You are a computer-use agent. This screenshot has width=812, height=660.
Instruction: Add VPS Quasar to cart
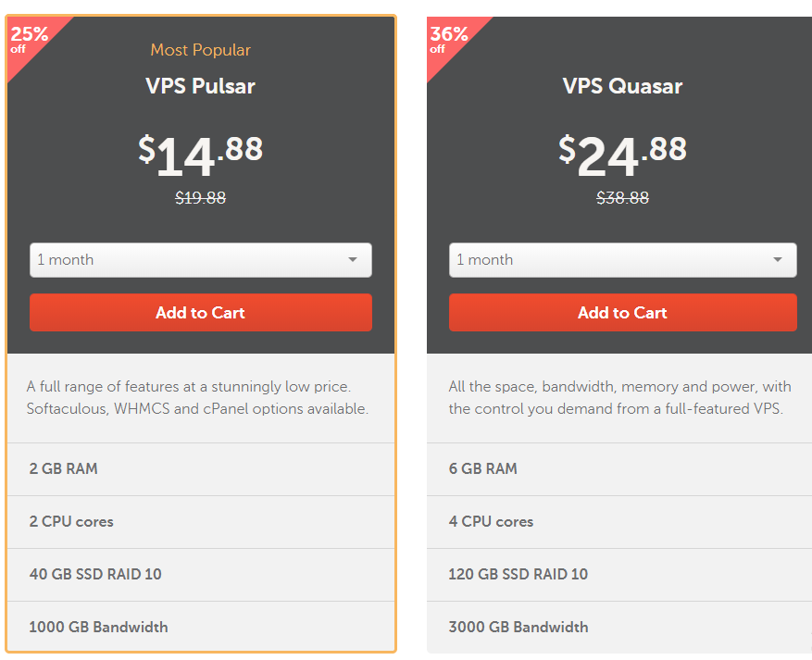[x=622, y=312]
